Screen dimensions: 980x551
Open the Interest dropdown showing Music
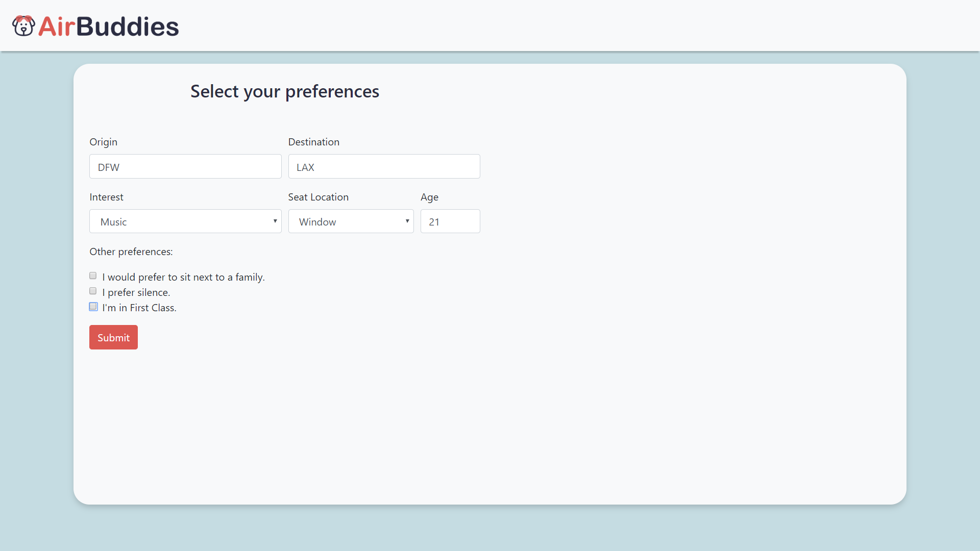[185, 221]
